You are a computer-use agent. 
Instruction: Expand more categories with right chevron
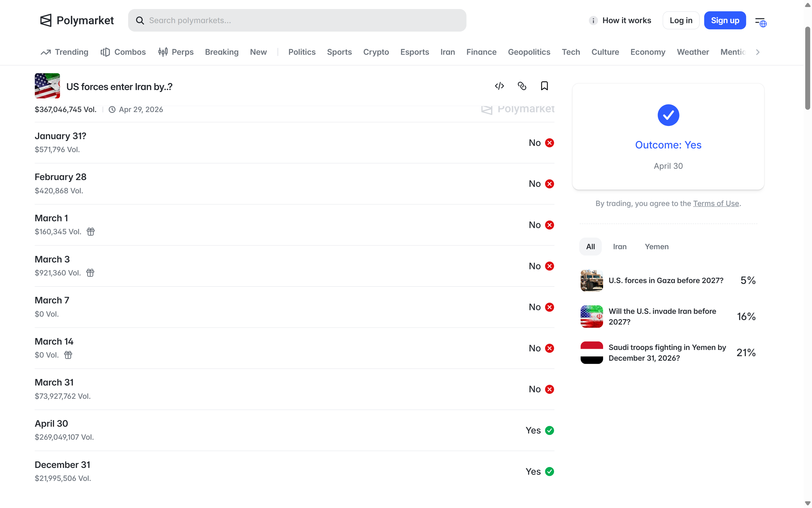[757, 52]
